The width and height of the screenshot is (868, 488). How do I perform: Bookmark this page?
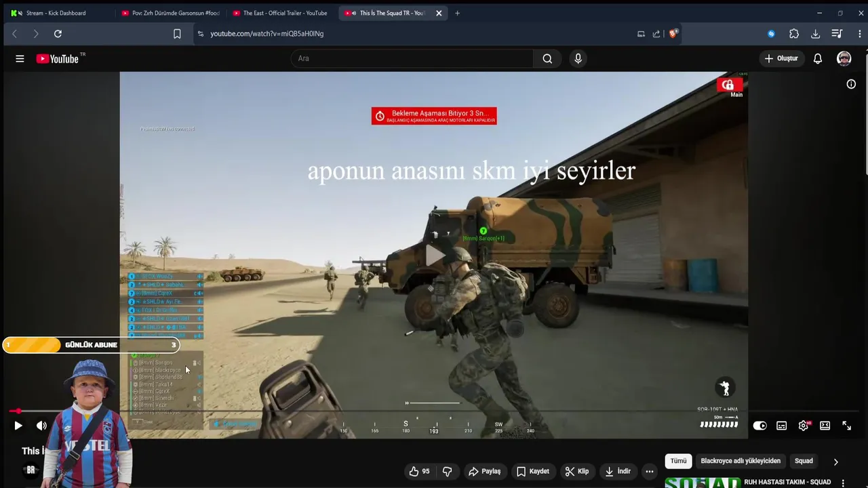(177, 34)
